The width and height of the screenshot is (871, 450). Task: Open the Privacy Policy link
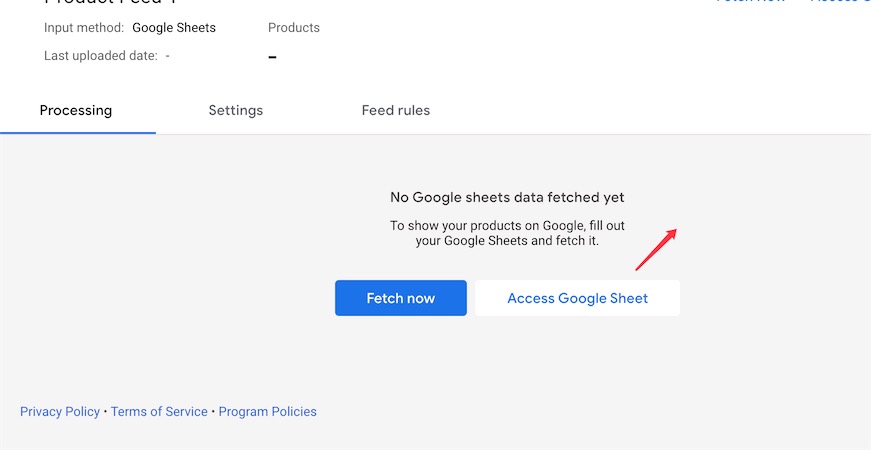pos(60,412)
